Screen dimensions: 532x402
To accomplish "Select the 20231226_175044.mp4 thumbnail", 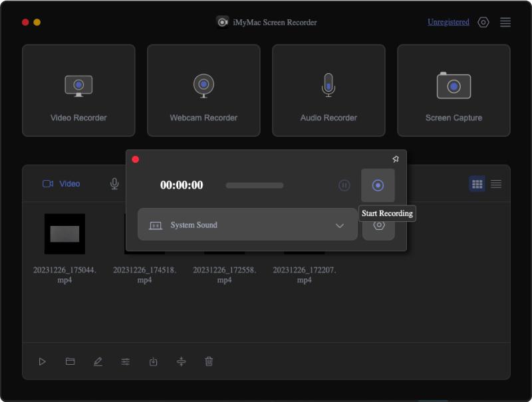I will [x=65, y=234].
